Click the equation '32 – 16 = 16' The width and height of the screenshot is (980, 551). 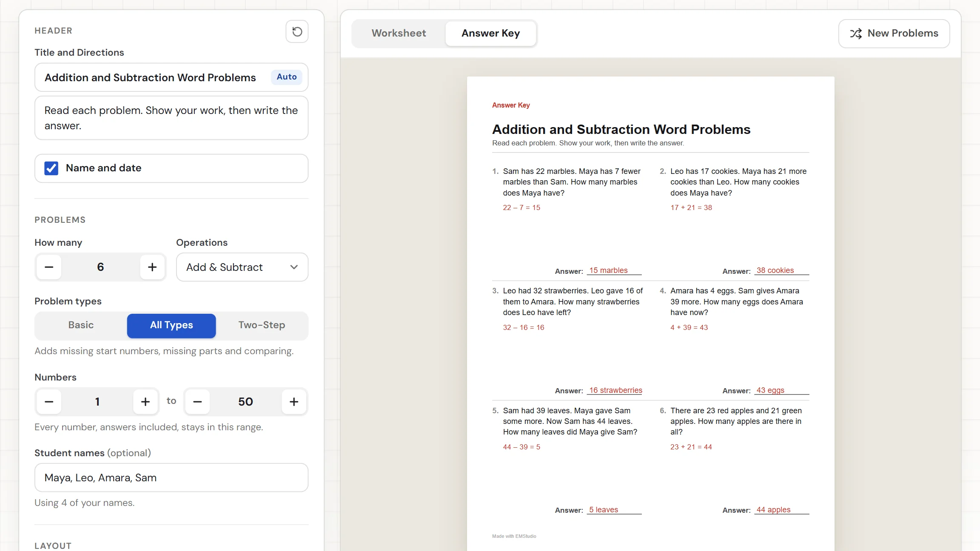pos(524,327)
